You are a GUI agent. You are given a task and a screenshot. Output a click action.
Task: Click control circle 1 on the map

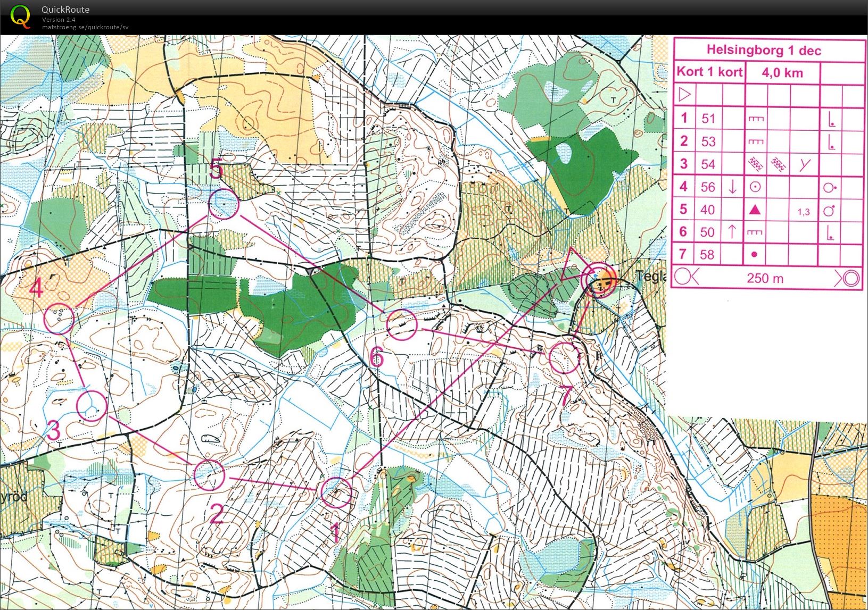pyautogui.click(x=336, y=492)
